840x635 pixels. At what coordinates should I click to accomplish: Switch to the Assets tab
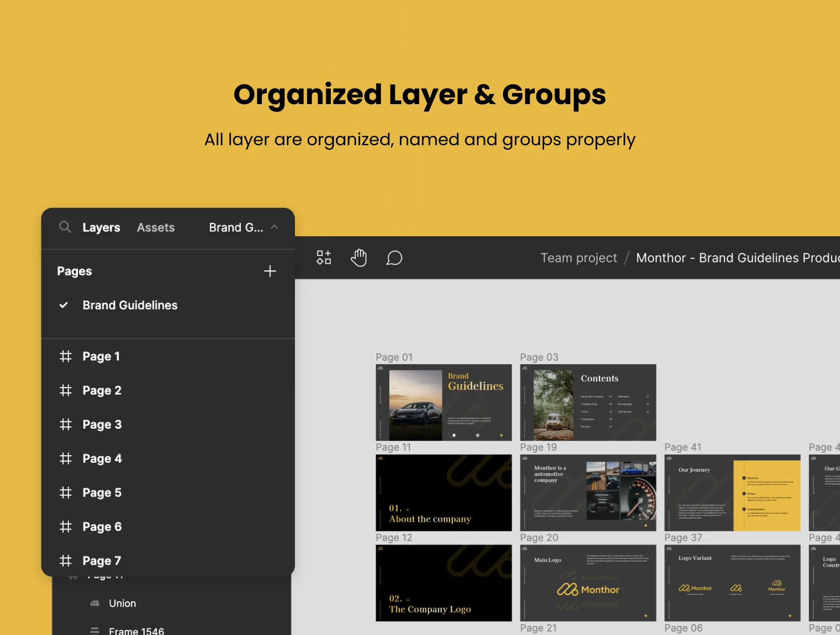[x=156, y=227]
